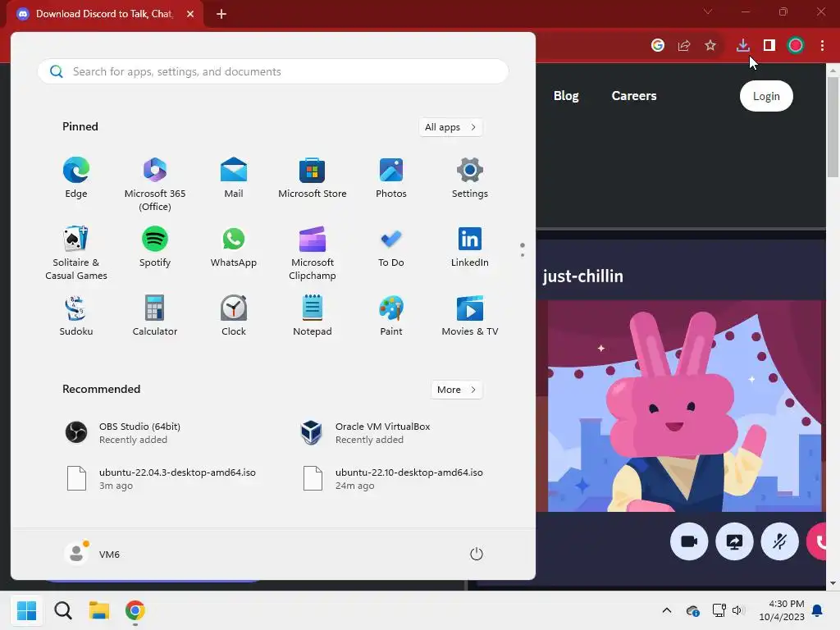Click the power button in Start menu
Image resolution: width=840 pixels, height=630 pixels.
[x=477, y=554]
